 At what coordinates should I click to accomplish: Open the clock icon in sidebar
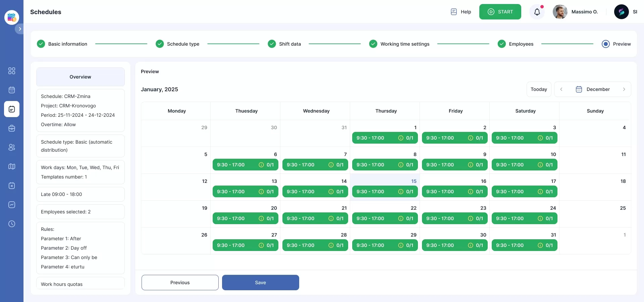click(x=12, y=224)
